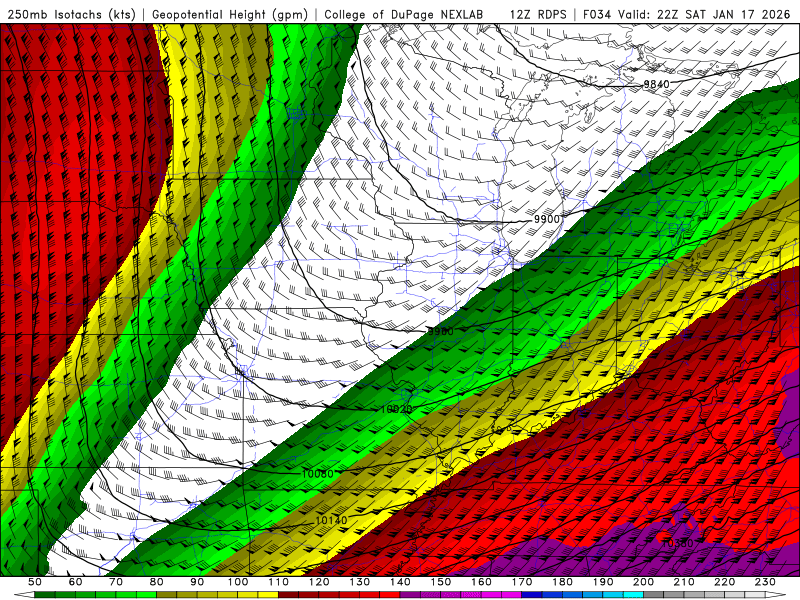Click the 9960 height contour label
Image resolution: width=800 pixels, height=600 pixels.
coord(440,332)
